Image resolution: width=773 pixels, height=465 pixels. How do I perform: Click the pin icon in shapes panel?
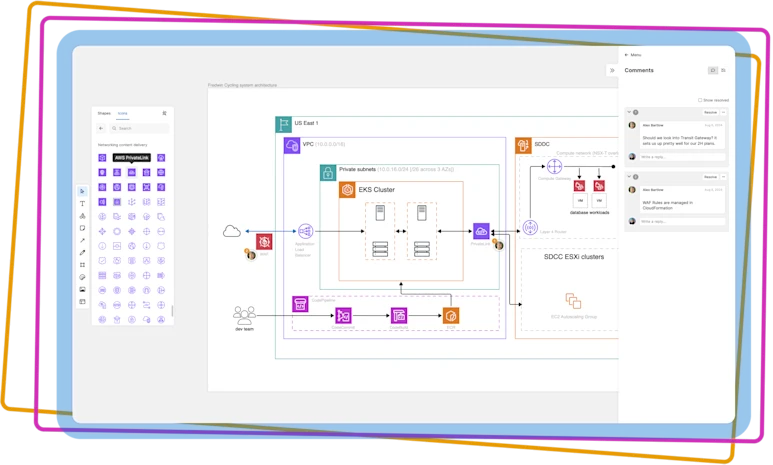[x=164, y=113]
